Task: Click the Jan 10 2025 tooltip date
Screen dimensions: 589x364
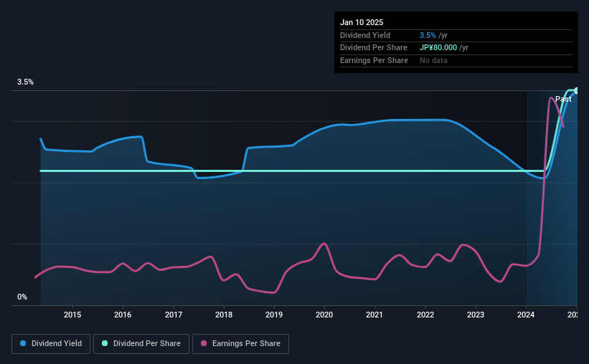Action: point(362,22)
